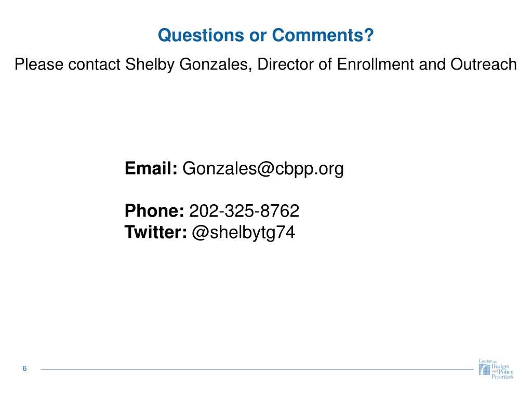Select the word Priorities in the logo
The width and height of the screenshot is (532, 399).
click(502, 376)
